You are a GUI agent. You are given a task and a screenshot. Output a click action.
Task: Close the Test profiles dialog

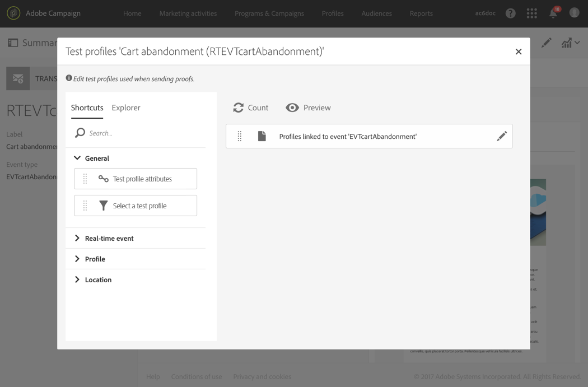point(519,52)
